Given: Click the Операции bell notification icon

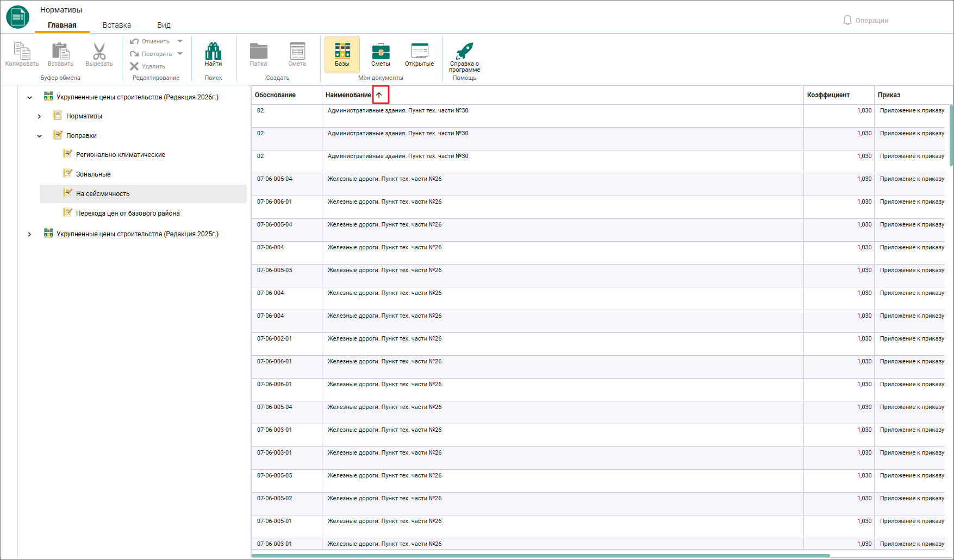Looking at the screenshot, I should (847, 20).
